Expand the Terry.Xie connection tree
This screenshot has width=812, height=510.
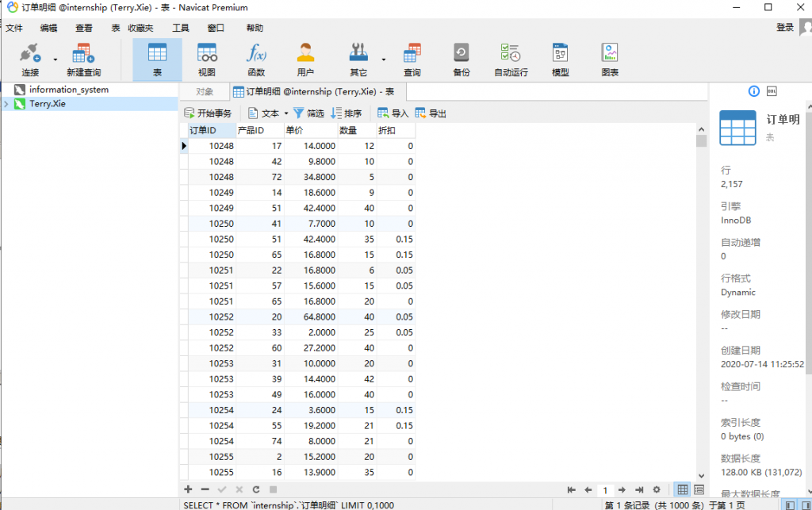pos(6,104)
